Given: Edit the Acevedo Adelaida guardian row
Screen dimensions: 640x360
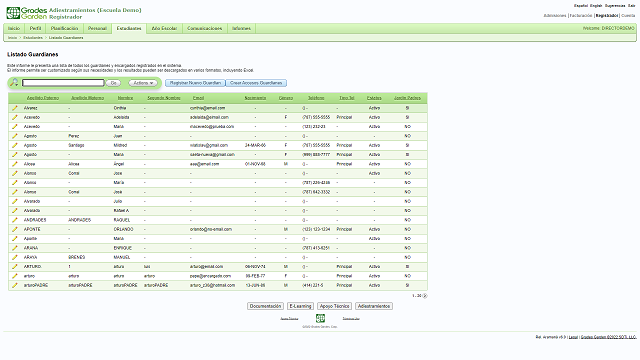Looking at the screenshot, I should (15, 118).
